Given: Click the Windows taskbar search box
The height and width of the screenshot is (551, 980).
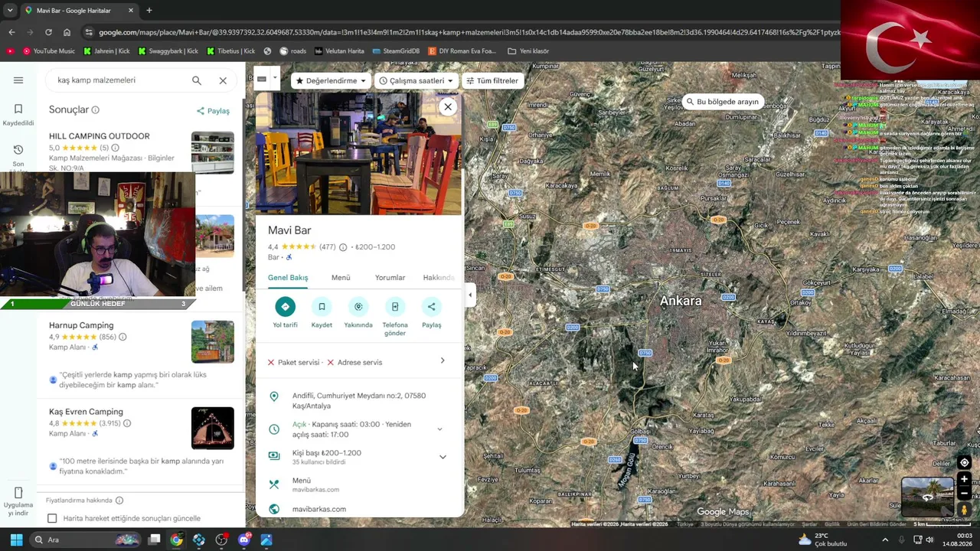Looking at the screenshot, I should click(x=87, y=540).
